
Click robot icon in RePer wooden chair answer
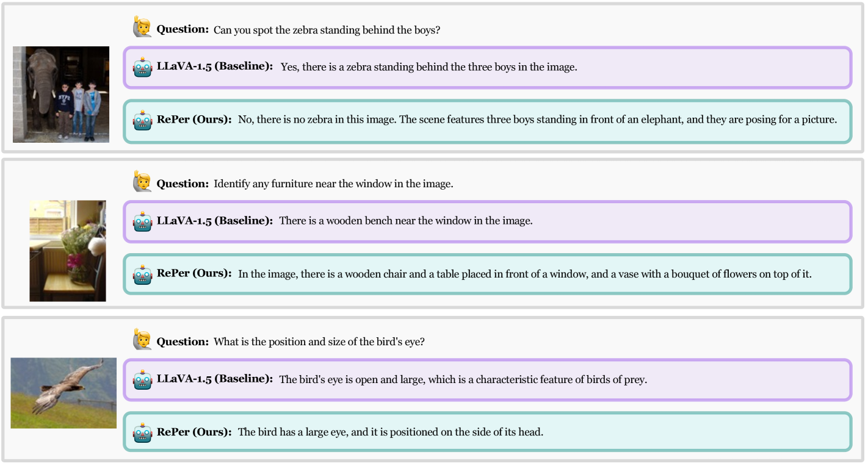[x=143, y=274]
